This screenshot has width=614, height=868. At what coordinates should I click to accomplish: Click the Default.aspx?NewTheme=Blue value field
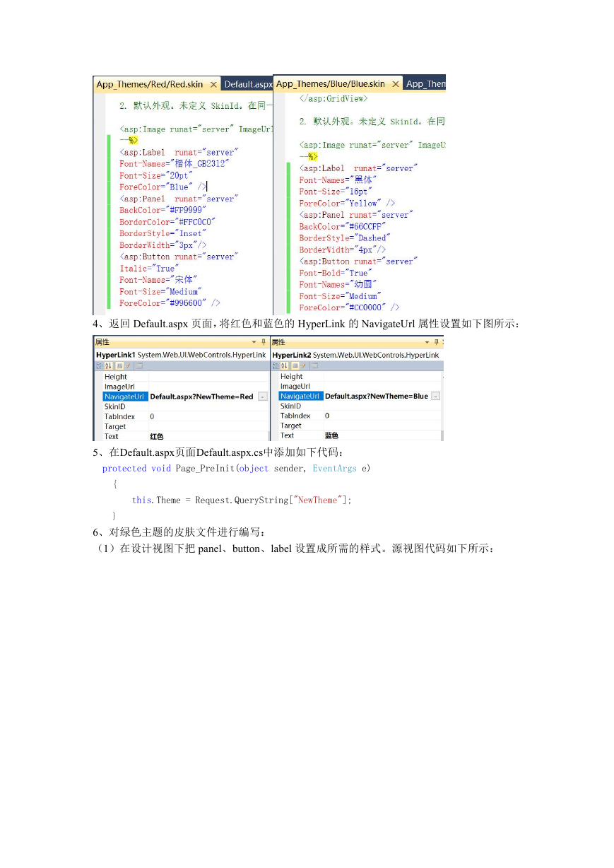pyautogui.click(x=377, y=397)
